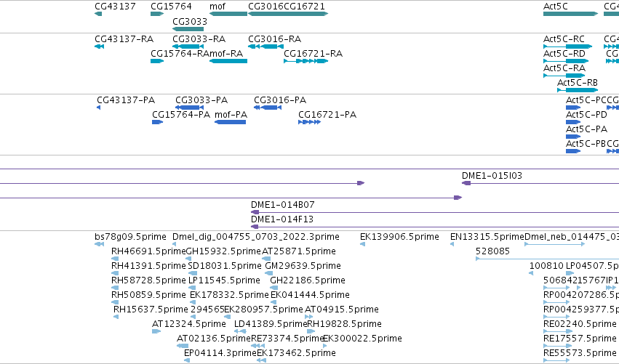Click the EK280957.5prime EST label

coord(264,310)
